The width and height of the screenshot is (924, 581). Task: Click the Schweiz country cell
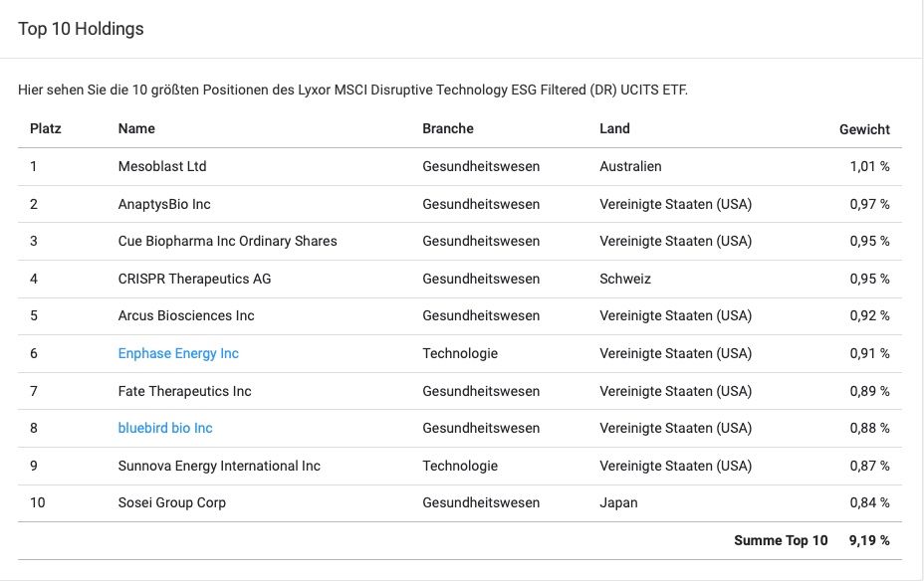(625, 279)
